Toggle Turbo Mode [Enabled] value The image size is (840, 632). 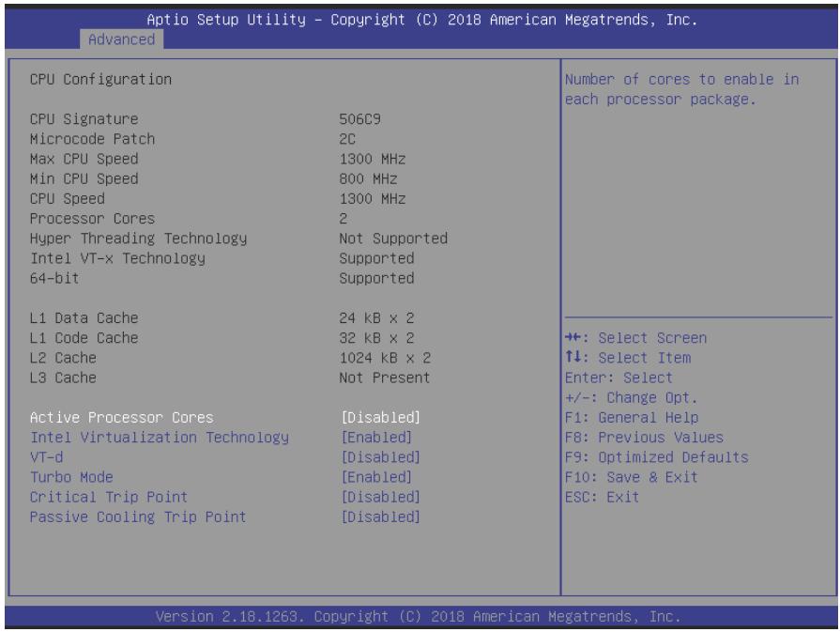(x=376, y=477)
